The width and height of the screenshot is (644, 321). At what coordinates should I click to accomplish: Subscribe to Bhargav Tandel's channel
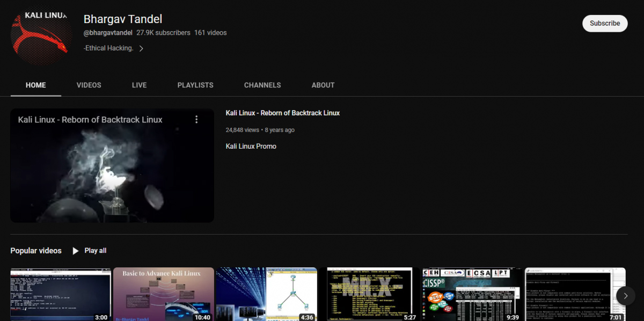[x=605, y=24]
